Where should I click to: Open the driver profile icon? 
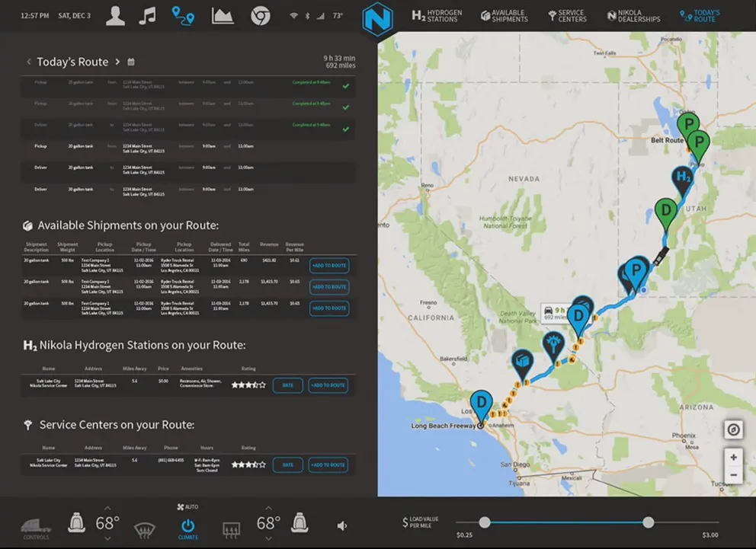[x=115, y=15]
